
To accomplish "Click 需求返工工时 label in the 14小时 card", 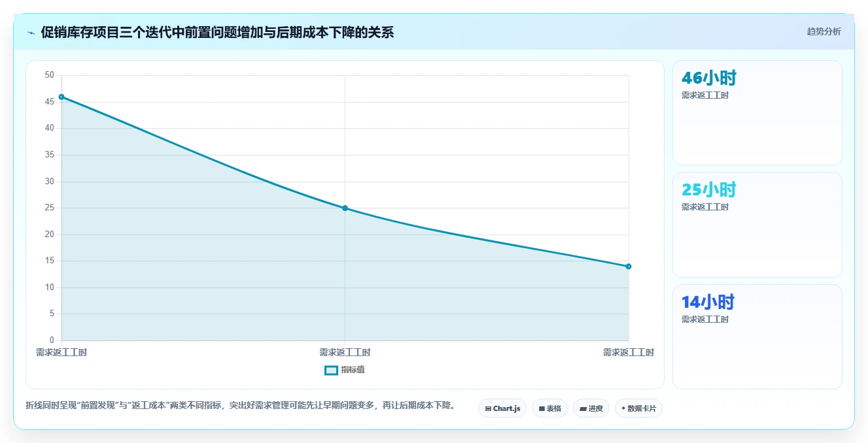I will pyautogui.click(x=705, y=320).
